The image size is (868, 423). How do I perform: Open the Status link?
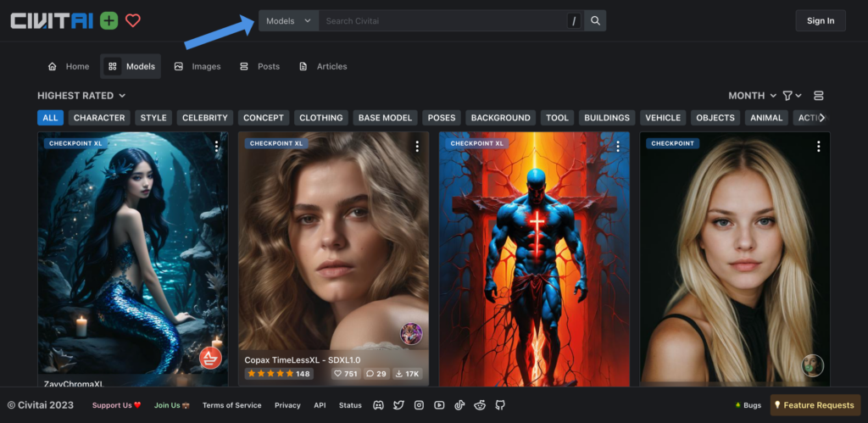tap(350, 405)
